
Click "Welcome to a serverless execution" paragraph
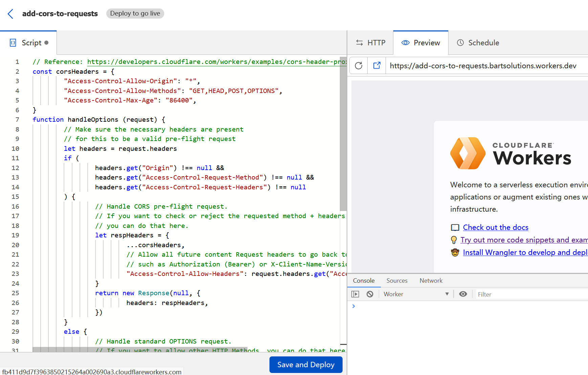tap(519, 197)
